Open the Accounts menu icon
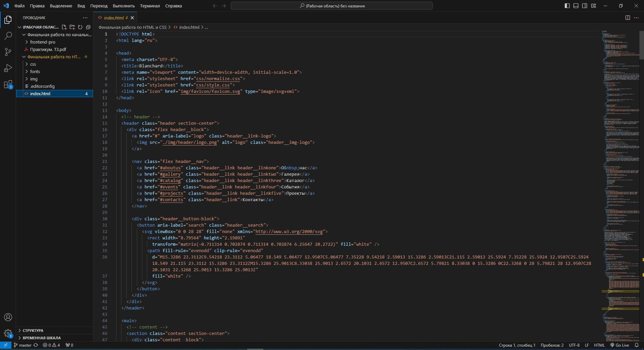Screen dimensions: 644x350 (8, 317)
